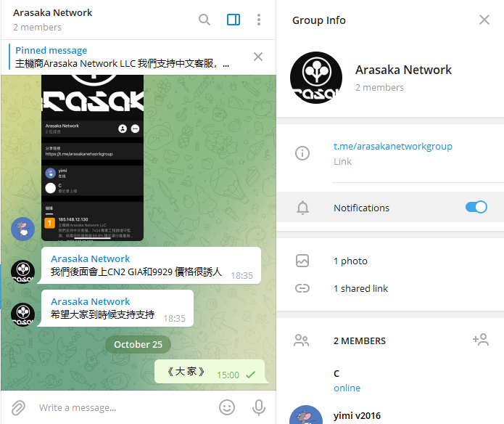Select the CN2 GIA message text
Viewport: 504px width, 424px height.
pyautogui.click(x=136, y=272)
